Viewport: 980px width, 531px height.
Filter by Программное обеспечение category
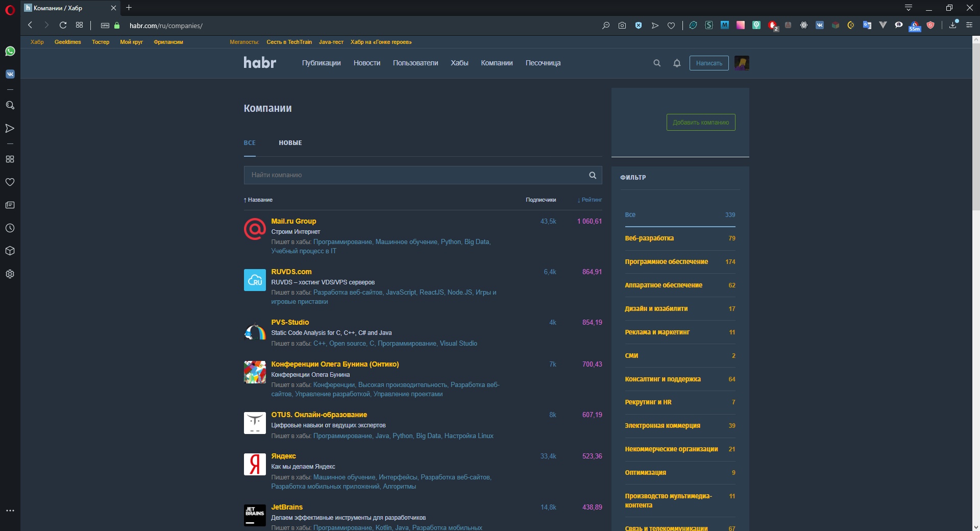point(680,262)
